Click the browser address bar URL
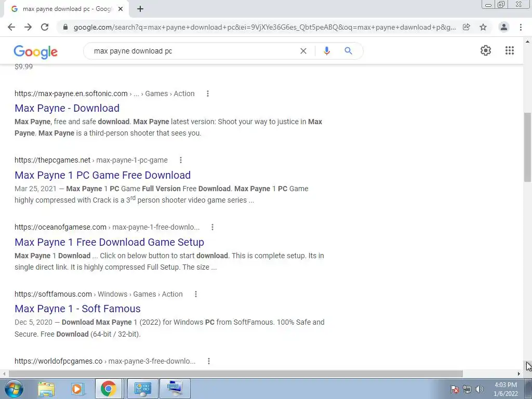Screen dimensions: 532x399 264,27
